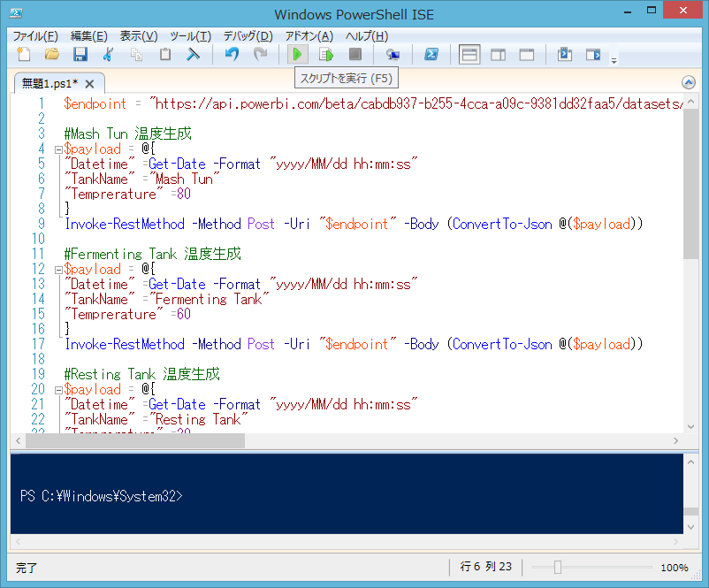Click the #Fermenting Tank 温度生成 comment

[x=152, y=254]
